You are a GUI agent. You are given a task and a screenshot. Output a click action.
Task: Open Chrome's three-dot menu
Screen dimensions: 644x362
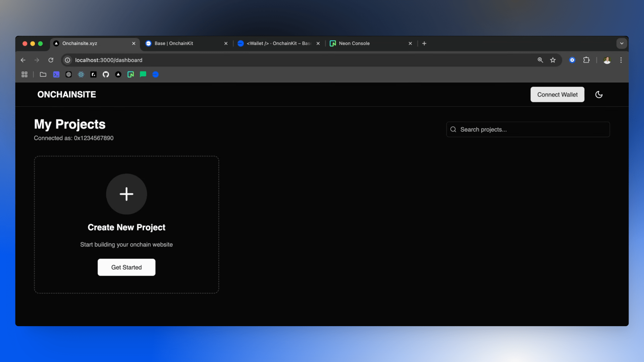621,60
